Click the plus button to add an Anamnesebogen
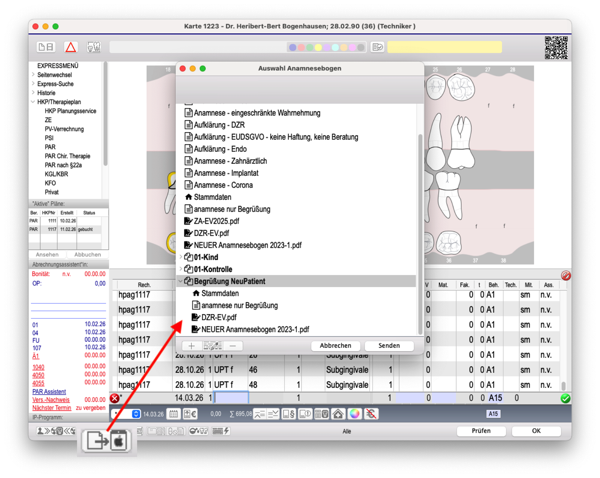 191,346
